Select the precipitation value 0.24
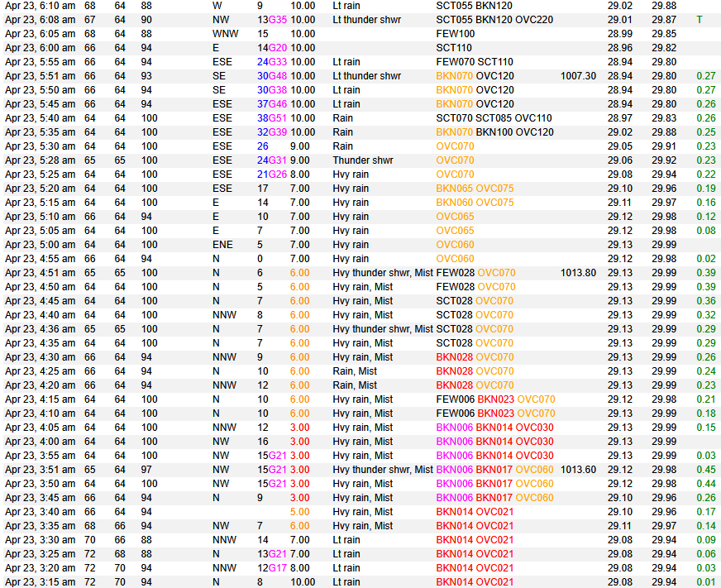 [706, 370]
